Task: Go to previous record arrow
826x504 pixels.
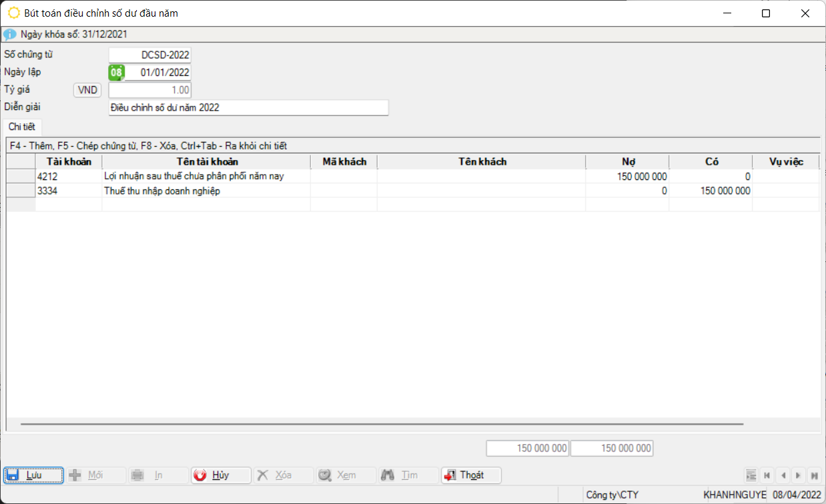Action: click(783, 475)
